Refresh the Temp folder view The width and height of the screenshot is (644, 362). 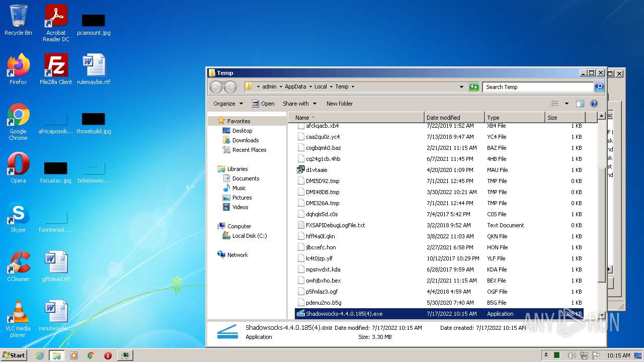(474, 87)
